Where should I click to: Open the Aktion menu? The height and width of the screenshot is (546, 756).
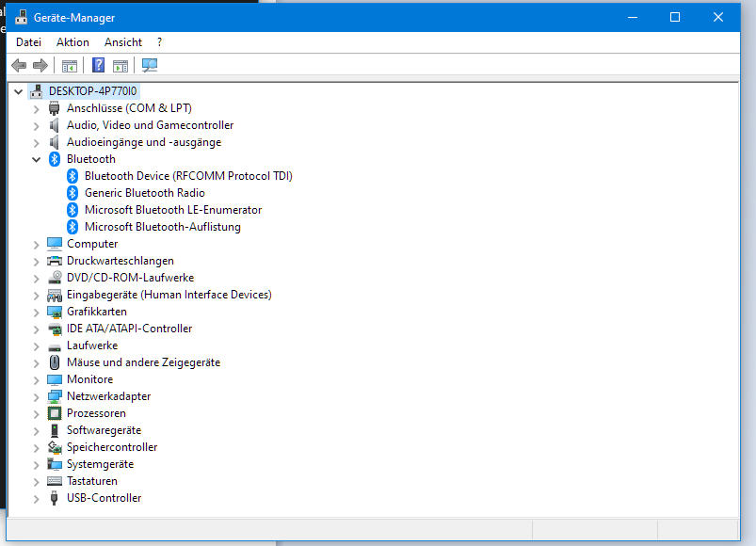pos(72,42)
